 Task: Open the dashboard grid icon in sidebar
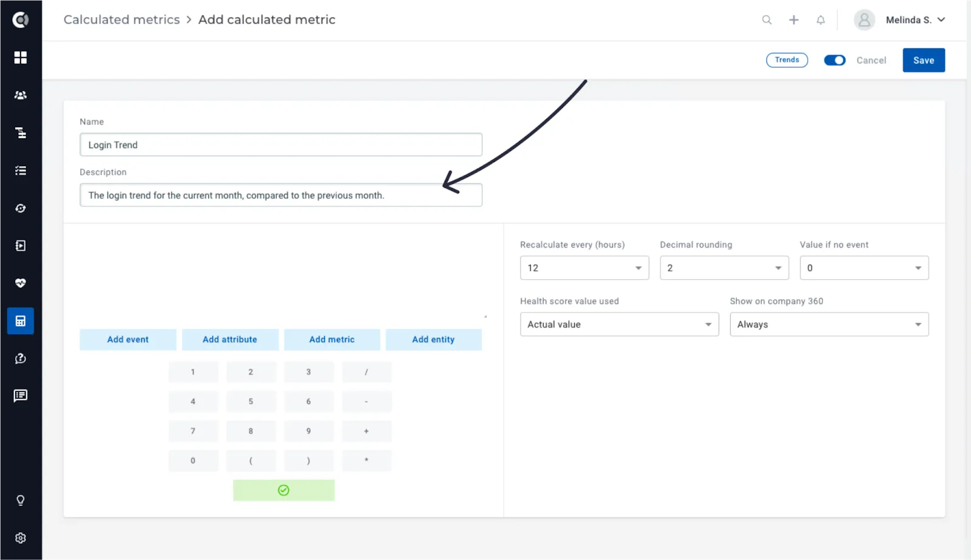pyautogui.click(x=21, y=58)
